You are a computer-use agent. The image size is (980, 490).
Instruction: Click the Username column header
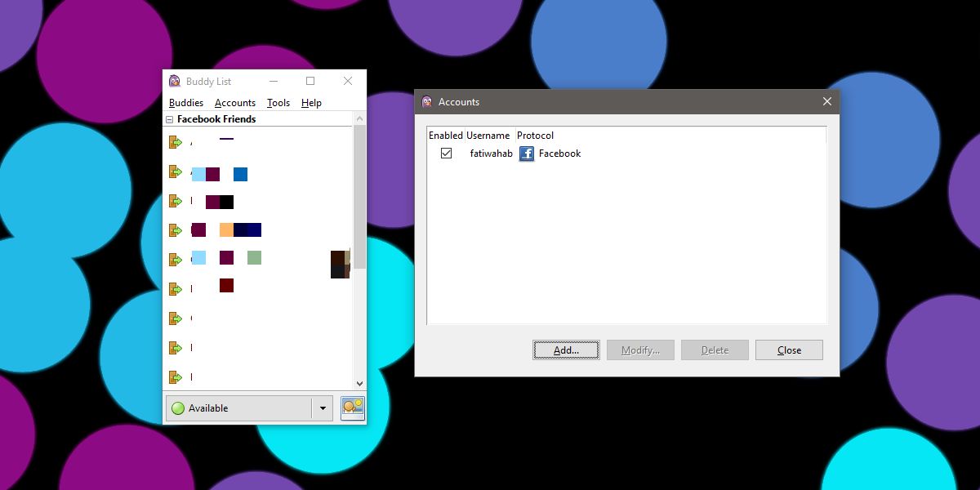488,136
